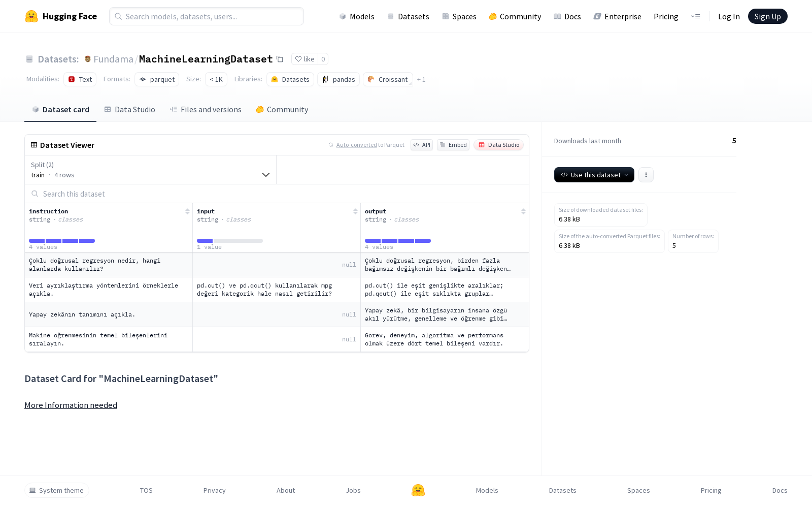Show the +1 more libraries
This screenshot has height=508, width=812.
[x=421, y=79]
